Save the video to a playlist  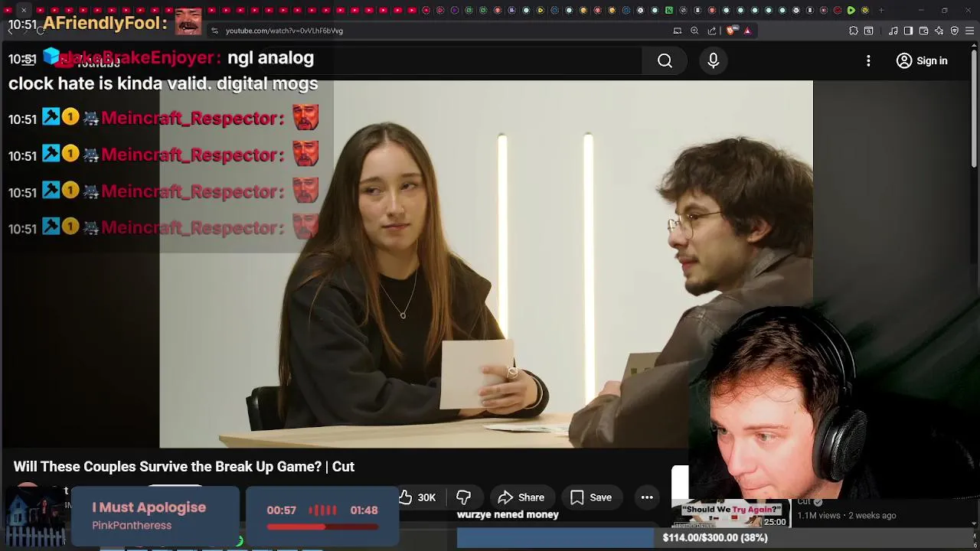590,497
